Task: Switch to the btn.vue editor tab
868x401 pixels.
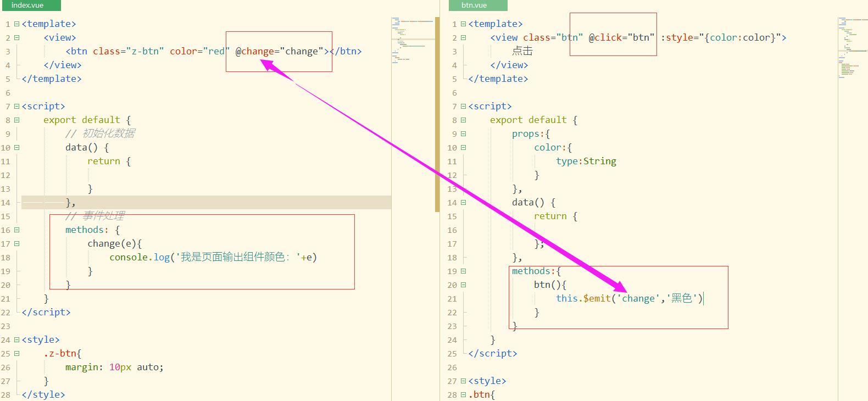Action: [478, 5]
